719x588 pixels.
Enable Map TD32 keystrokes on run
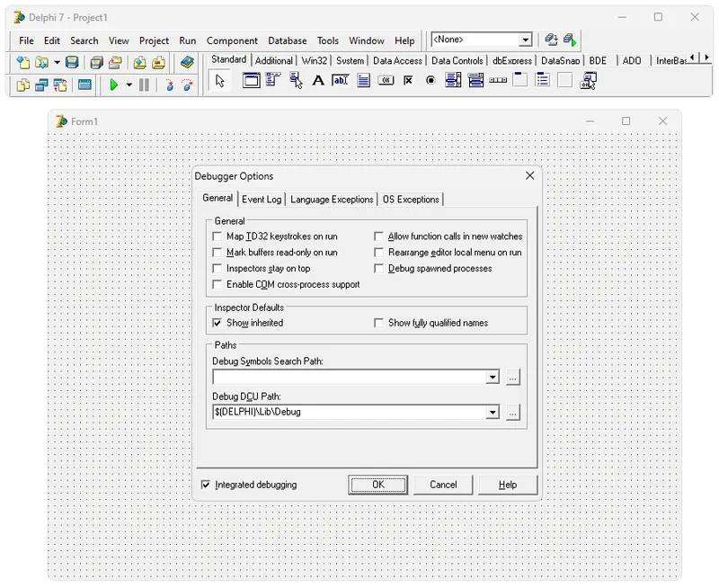click(217, 236)
